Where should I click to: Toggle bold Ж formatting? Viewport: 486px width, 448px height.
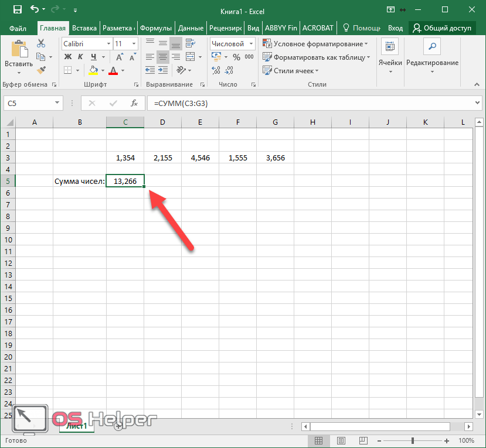(67, 57)
